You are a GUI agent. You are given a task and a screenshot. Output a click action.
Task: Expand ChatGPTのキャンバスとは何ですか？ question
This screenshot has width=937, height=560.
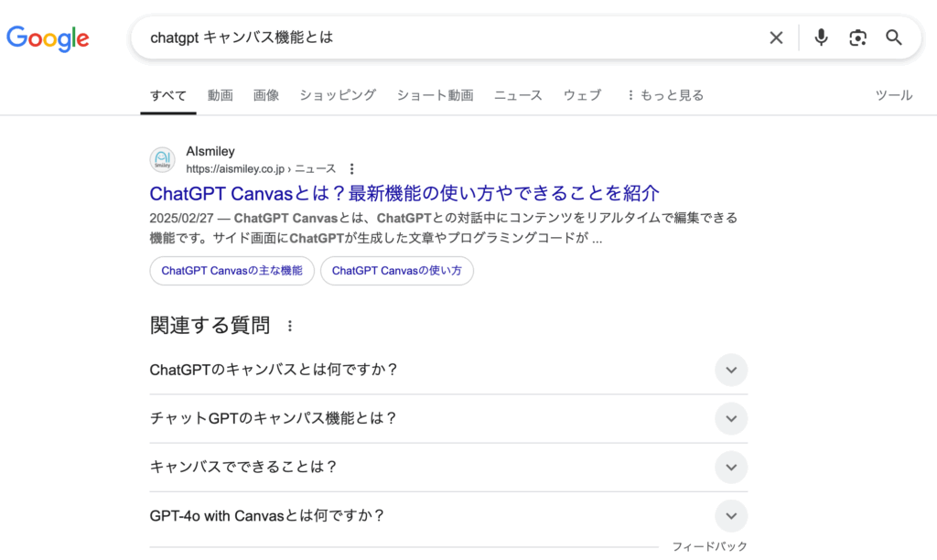click(x=730, y=371)
